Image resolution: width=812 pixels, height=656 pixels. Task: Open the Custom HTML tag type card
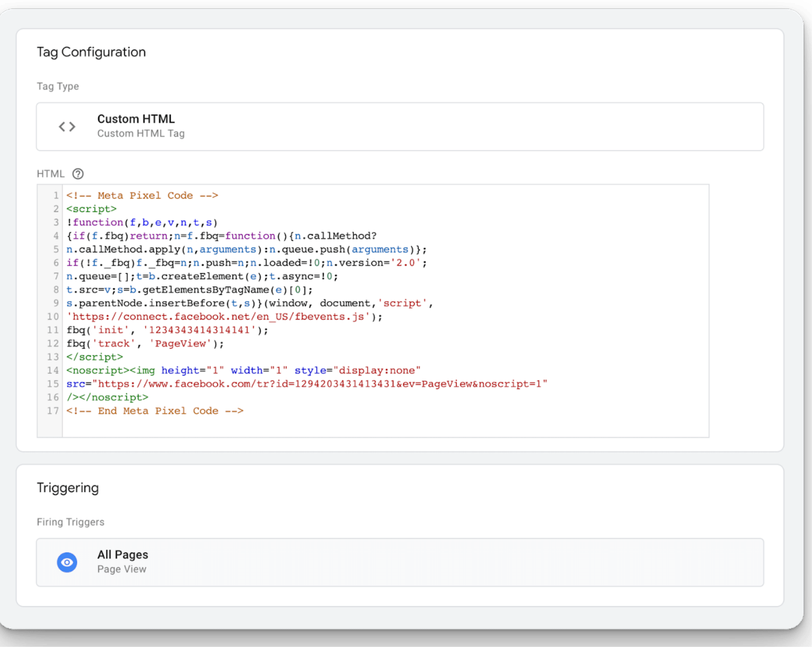400,126
